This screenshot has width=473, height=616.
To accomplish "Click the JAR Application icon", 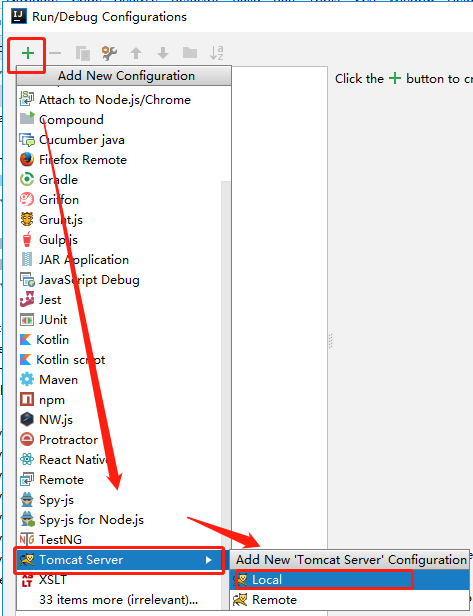I will pos(27,259).
